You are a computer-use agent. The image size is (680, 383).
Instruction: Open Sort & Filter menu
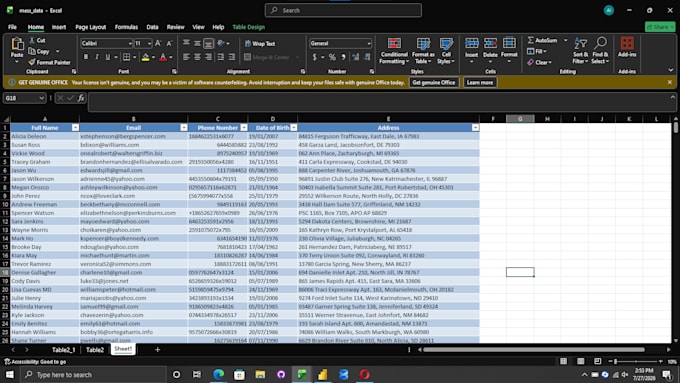tap(580, 51)
